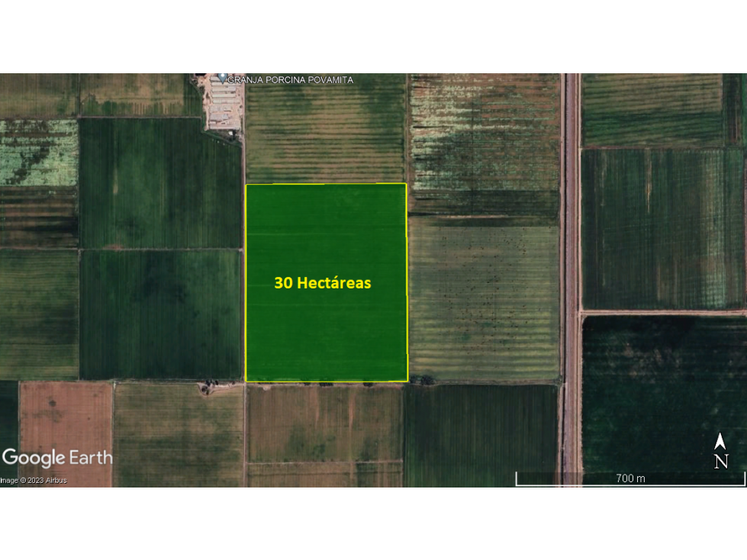Click the pale patchy field on the far left edge
The image size is (747, 560).
pos(39,153)
